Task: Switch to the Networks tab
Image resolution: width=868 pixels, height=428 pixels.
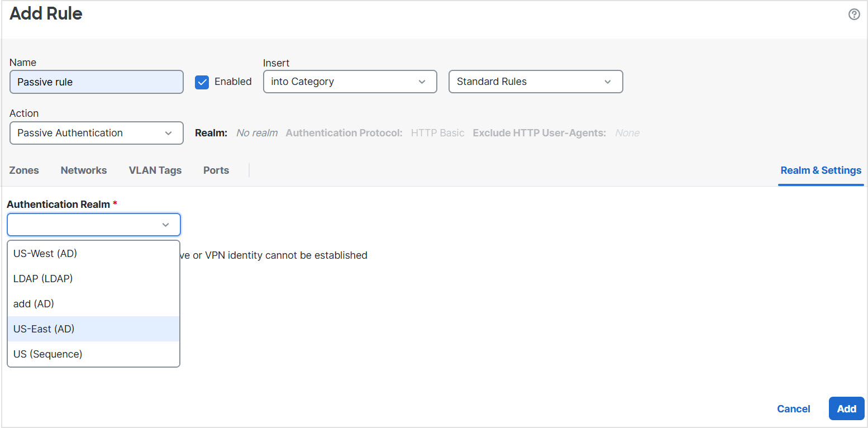Action: 84,170
